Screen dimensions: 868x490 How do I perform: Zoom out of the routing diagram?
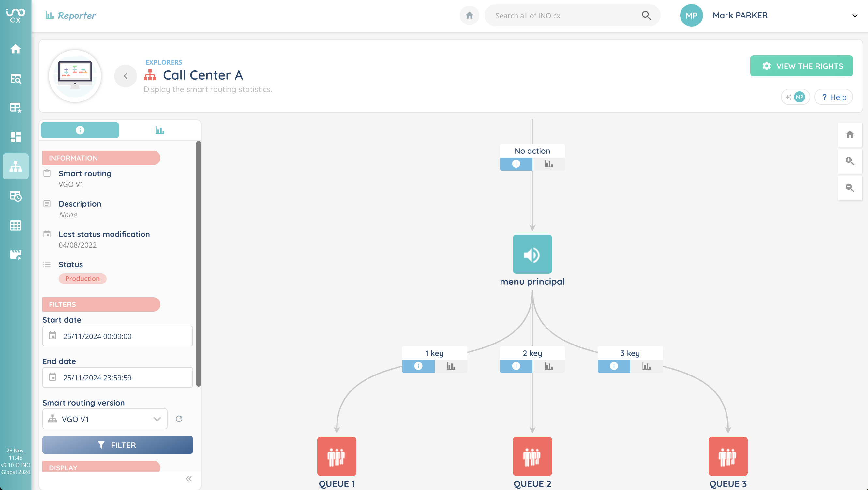click(849, 188)
